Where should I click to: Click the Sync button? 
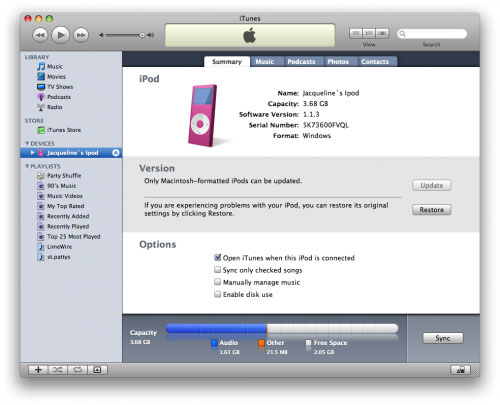pos(443,338)
